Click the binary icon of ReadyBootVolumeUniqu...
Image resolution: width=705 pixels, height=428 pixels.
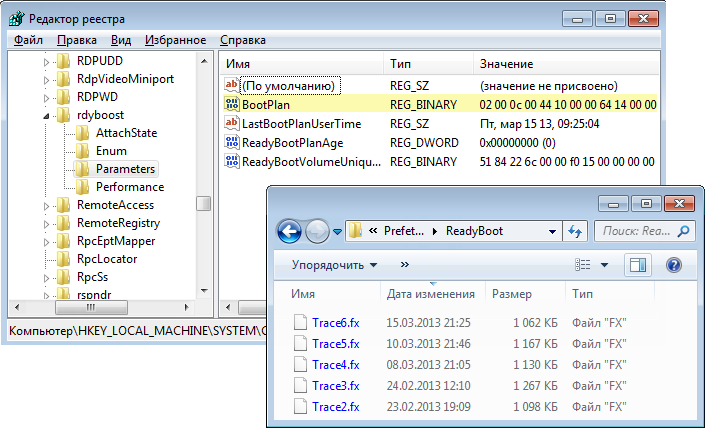click(232, 161)
